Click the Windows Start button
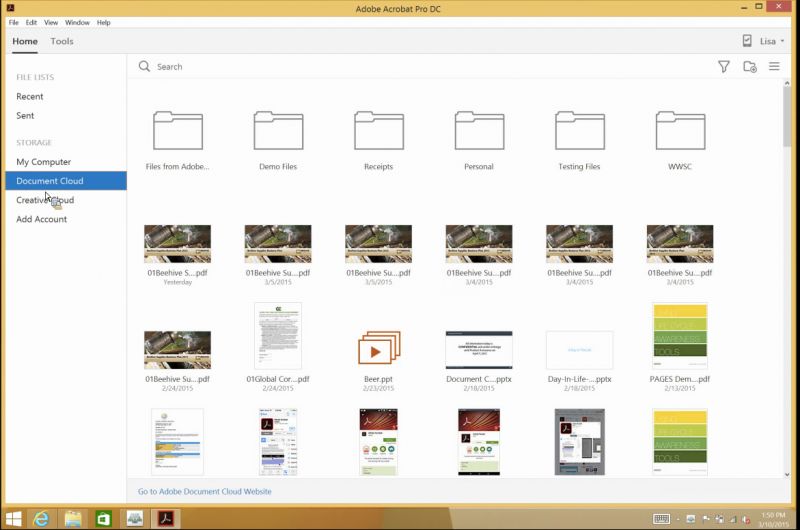The image size is (800, 530). (x=13, y=518)
